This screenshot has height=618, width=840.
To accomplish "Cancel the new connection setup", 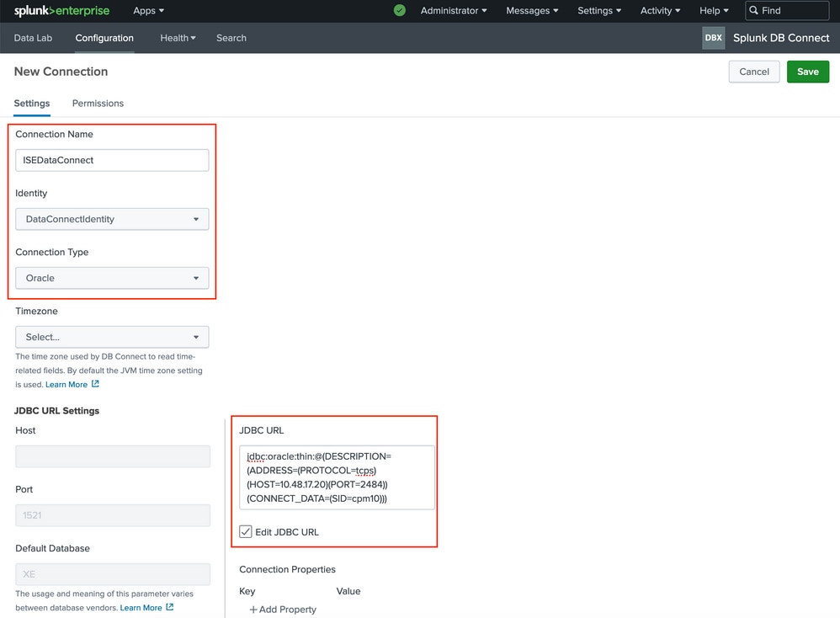I will [x=753, y=72].
